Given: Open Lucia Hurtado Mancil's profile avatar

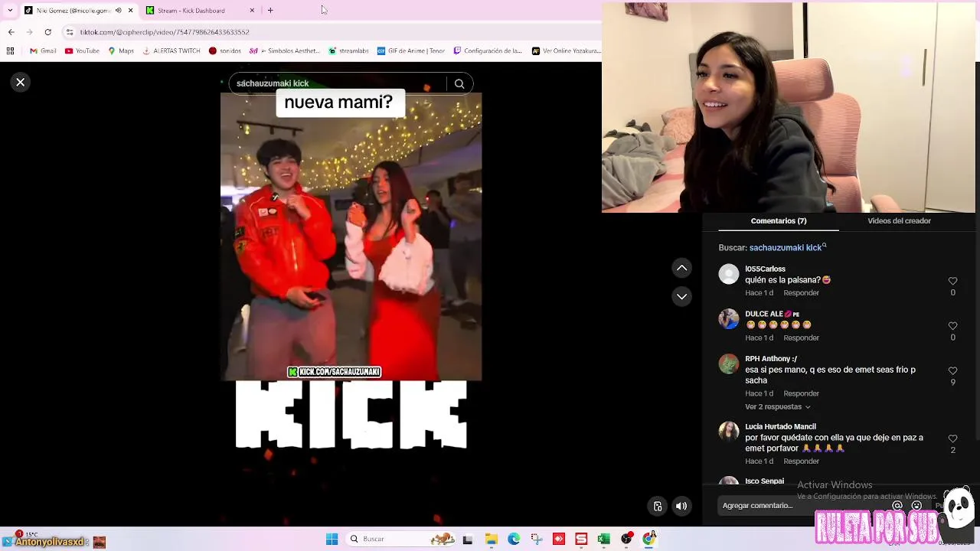Looking at the screenshot, I should [729, 432].
